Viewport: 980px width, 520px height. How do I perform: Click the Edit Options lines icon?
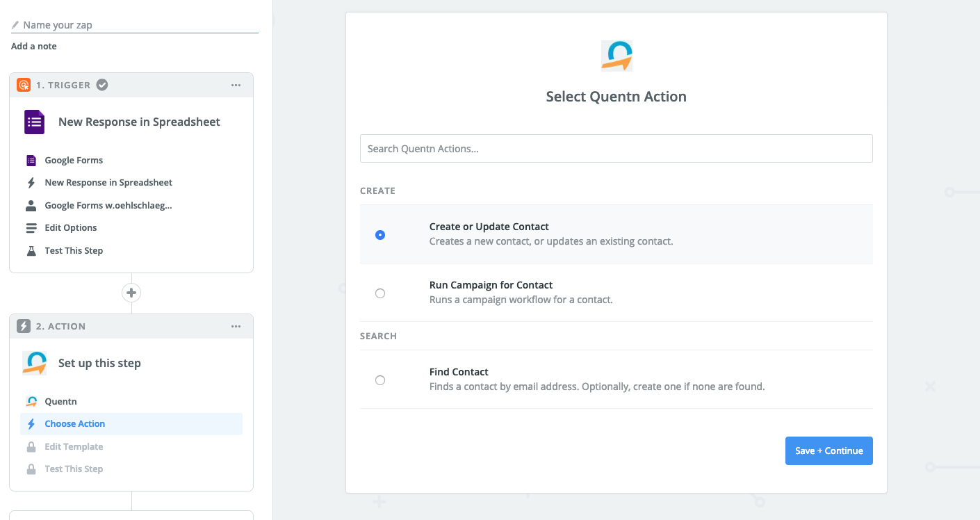coord(31,228)
